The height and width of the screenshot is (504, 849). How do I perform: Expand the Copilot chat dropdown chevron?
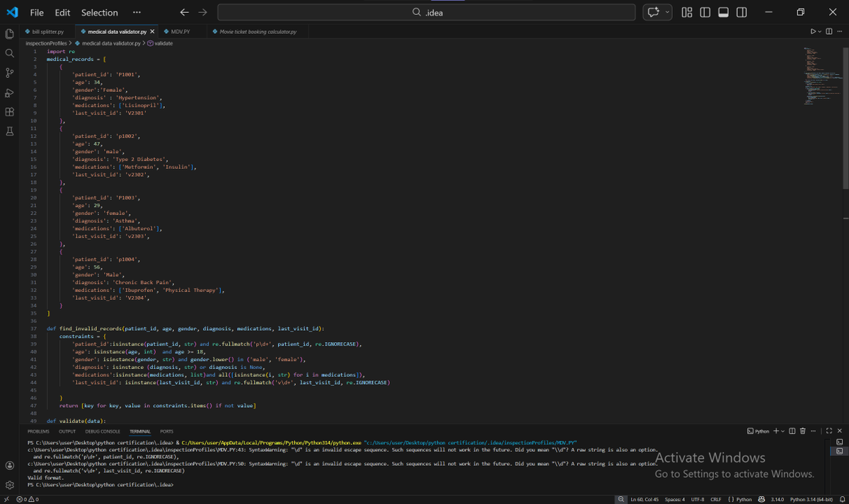point(666,13)
